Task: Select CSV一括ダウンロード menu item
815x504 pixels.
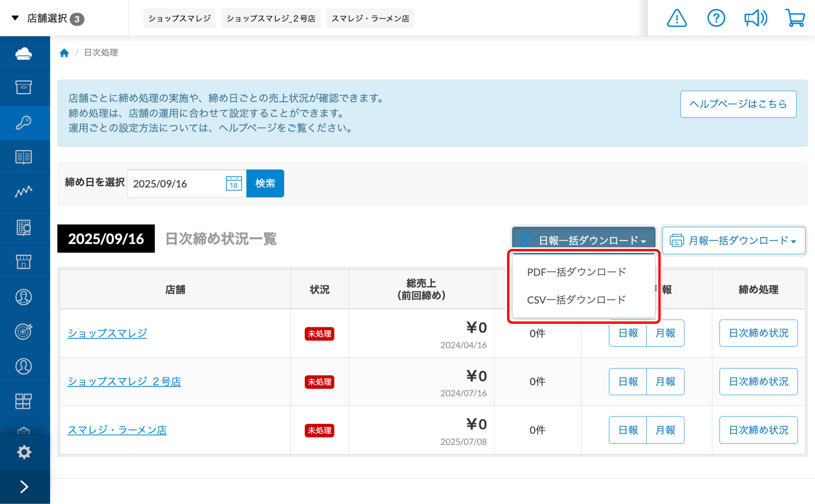Action: [576, 300]
